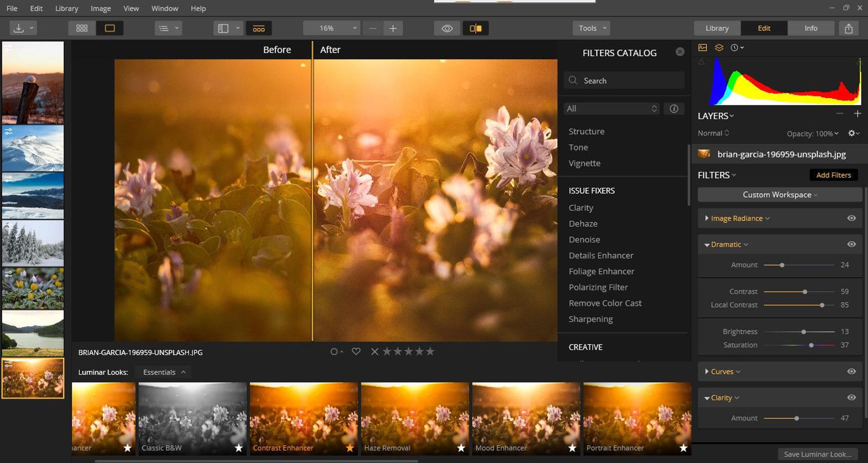Open the Custom Workspace dropdown
The height and width of the screenshot is (463, 868).
[x=779, y=194]
